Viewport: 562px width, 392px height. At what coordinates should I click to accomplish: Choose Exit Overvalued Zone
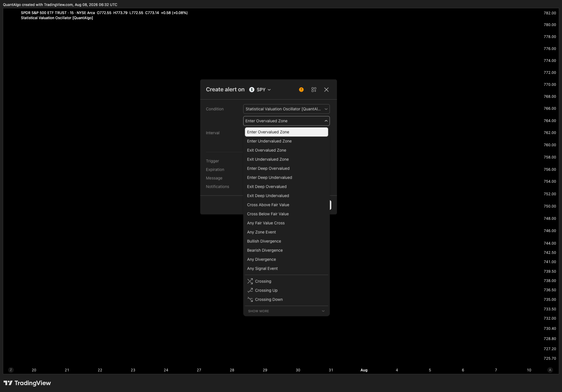click(x=286, y=150)
